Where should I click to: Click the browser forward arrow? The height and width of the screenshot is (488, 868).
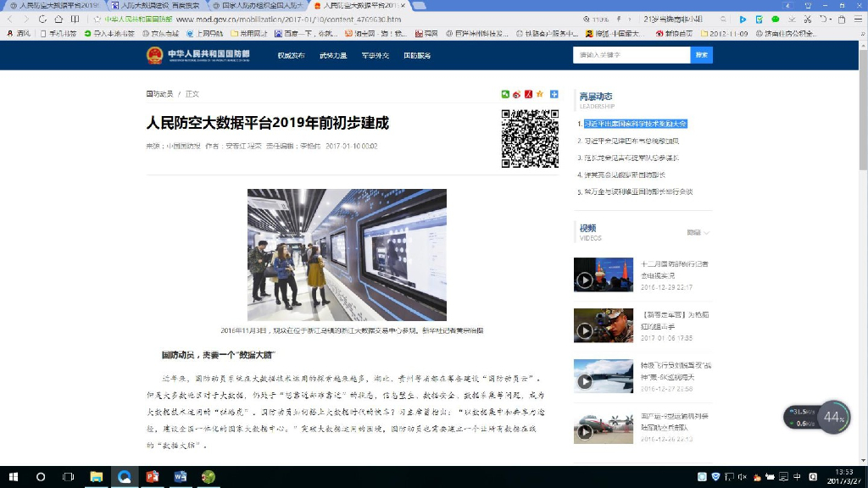pos(26,19)
